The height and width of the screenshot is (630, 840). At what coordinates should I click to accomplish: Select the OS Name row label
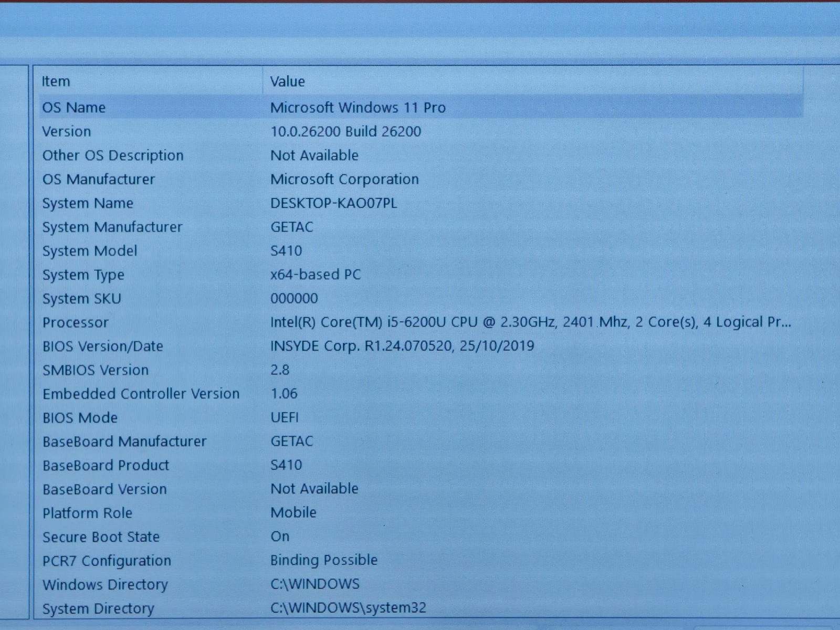click(74, 108)
